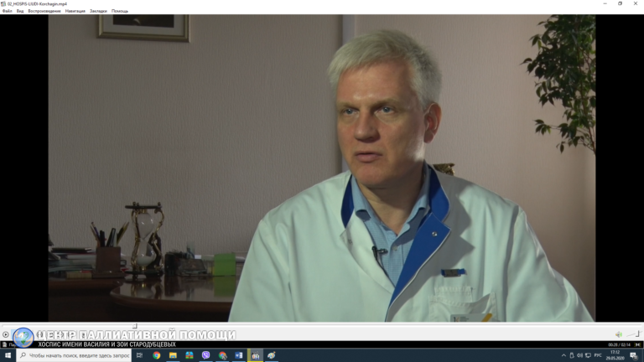
Task: Open the Воспроизведение menu
Action: 44,11
